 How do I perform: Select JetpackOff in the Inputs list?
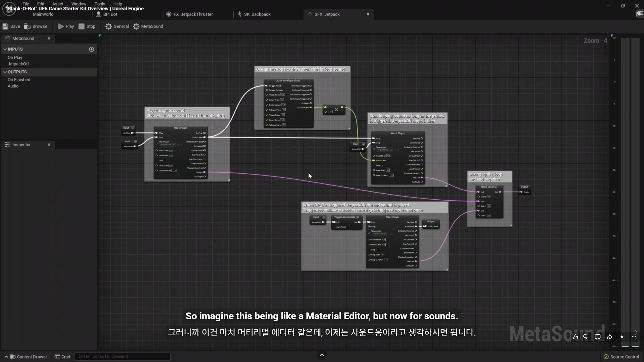click(x=18, y=64)
